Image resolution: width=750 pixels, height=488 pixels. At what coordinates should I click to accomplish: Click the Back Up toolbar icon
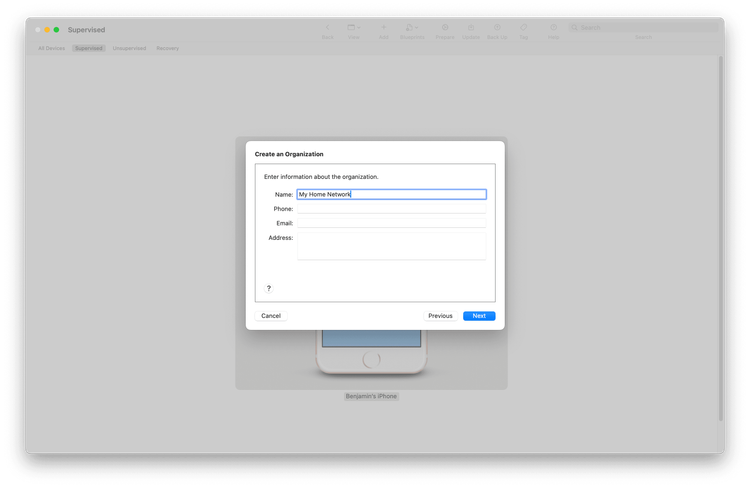[x=497, y=29]
